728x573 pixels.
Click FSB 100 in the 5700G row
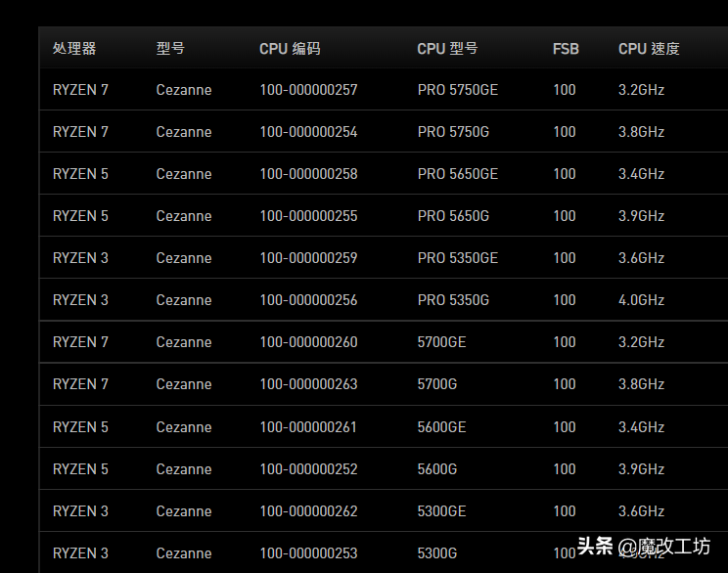click(x=565, y=384)
